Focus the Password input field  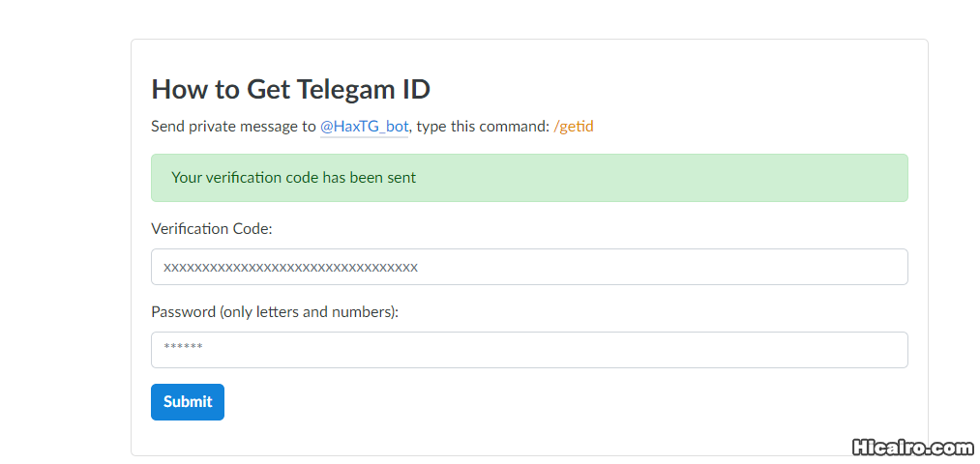point(529,350)
